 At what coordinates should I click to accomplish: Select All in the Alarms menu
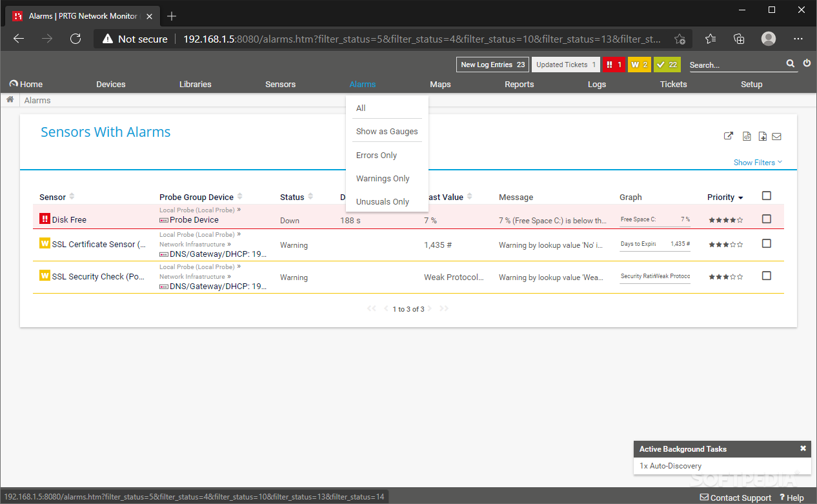coord(387,108)
